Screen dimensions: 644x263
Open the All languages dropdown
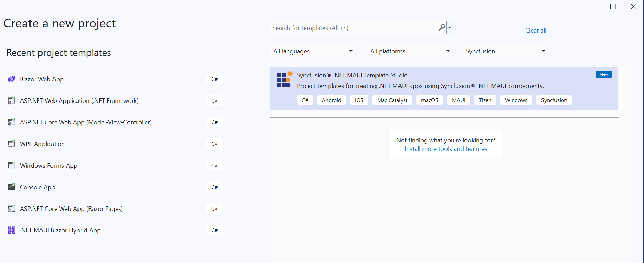coord(312,51)
